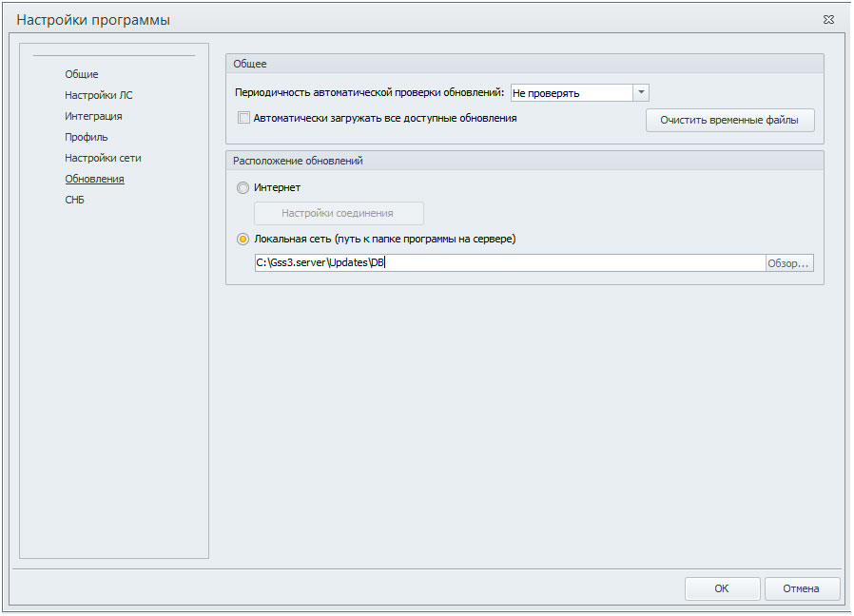Enable automatic download of all available updates
854x616 pixels.
click(x=243, y=118)
